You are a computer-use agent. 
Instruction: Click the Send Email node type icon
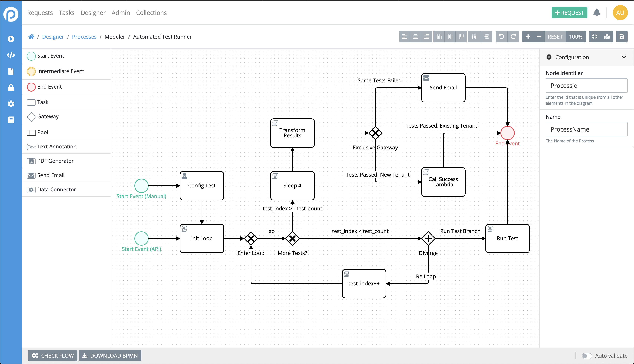[x=31, y=175]
